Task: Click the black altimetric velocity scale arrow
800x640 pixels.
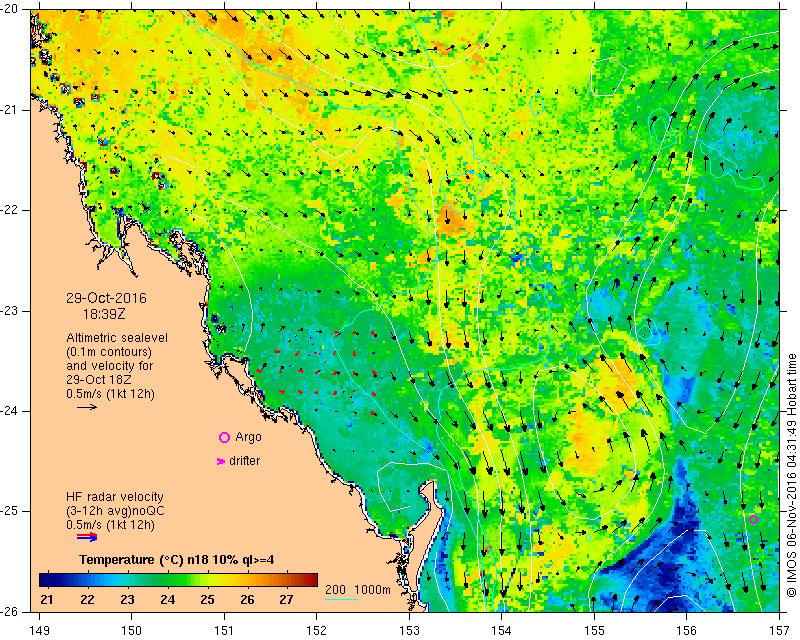Action: tap(87, 407)
